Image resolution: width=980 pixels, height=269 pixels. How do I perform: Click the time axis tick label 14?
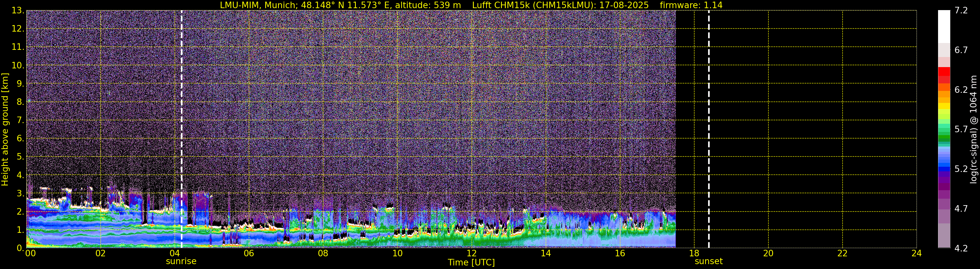pyautogui.click(x=545, y=253)
